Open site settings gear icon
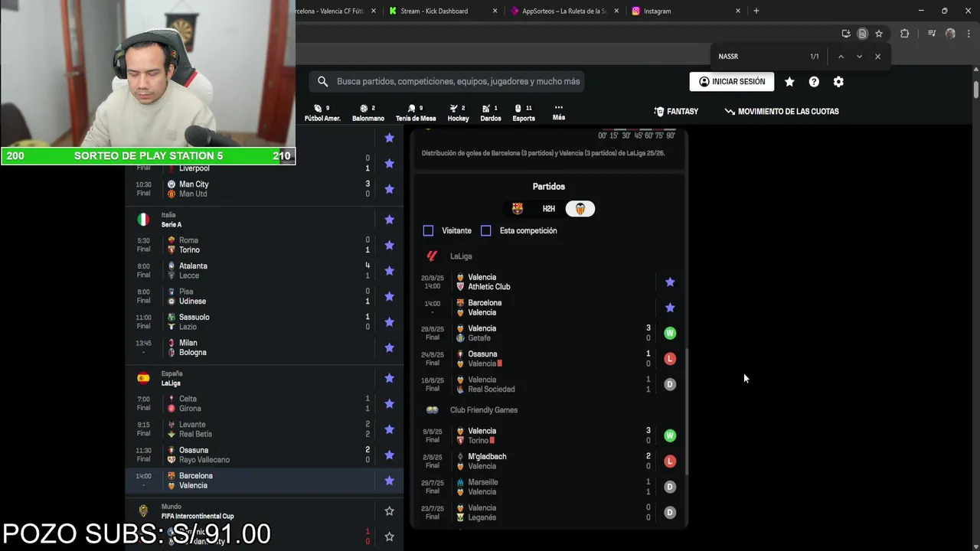Image resolution: width=980 pixels, height=551 pixels. click(838, 82)
